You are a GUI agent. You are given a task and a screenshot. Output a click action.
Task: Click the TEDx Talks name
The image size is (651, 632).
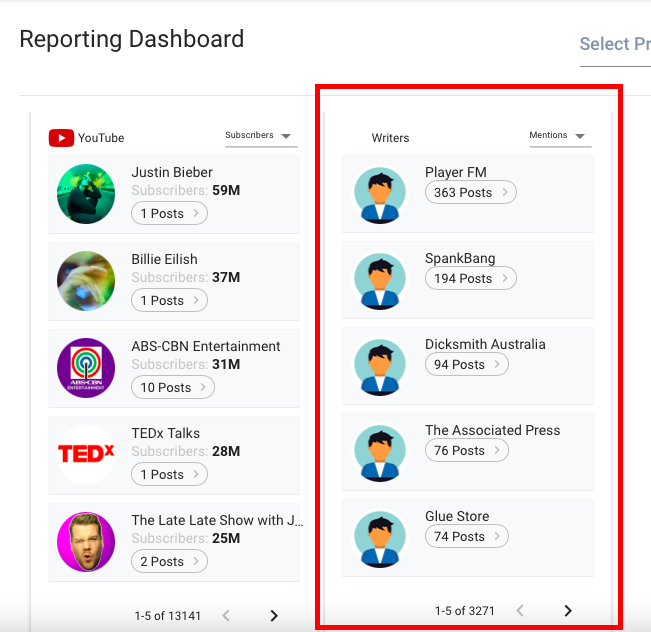pyautogui.click(x=166, y=433)
